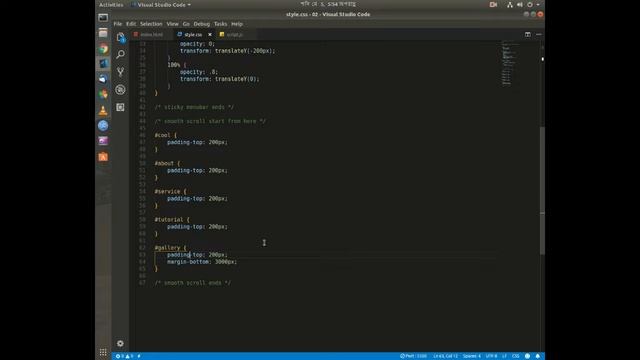Click the #service selector line
The image size is (640, 360).
[x=170, y=191]
